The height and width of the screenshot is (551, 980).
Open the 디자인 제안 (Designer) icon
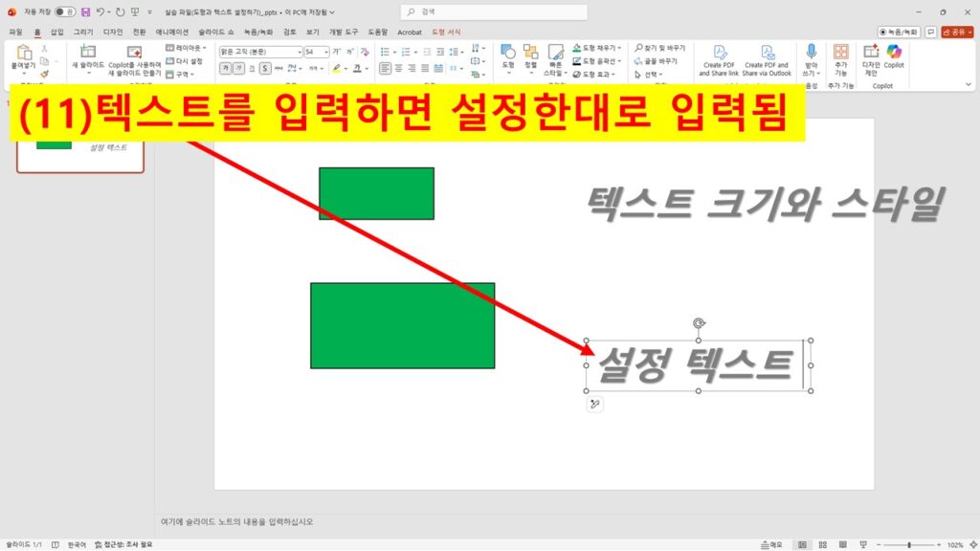[x=869, y=57]
